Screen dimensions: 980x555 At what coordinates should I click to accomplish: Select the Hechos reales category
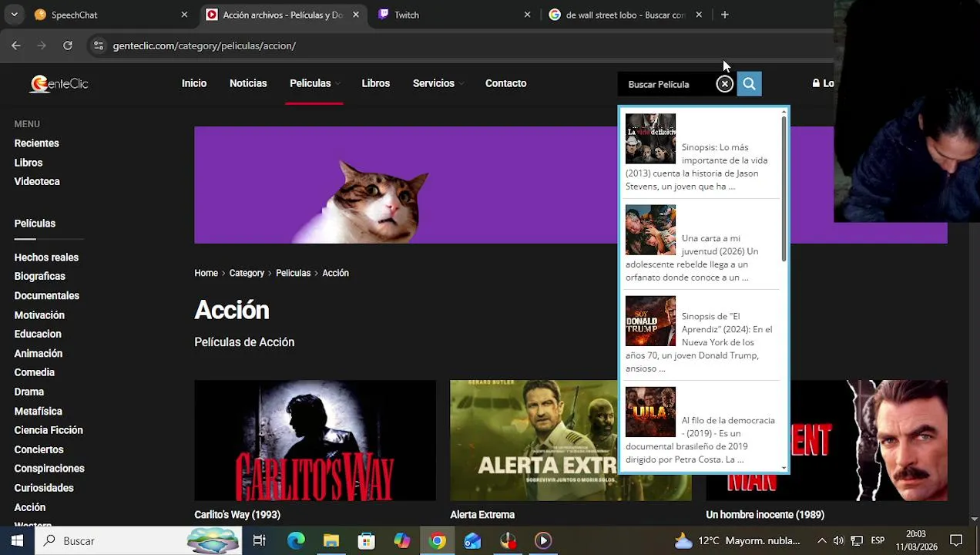pyautogui.click(x=46, y=257)
